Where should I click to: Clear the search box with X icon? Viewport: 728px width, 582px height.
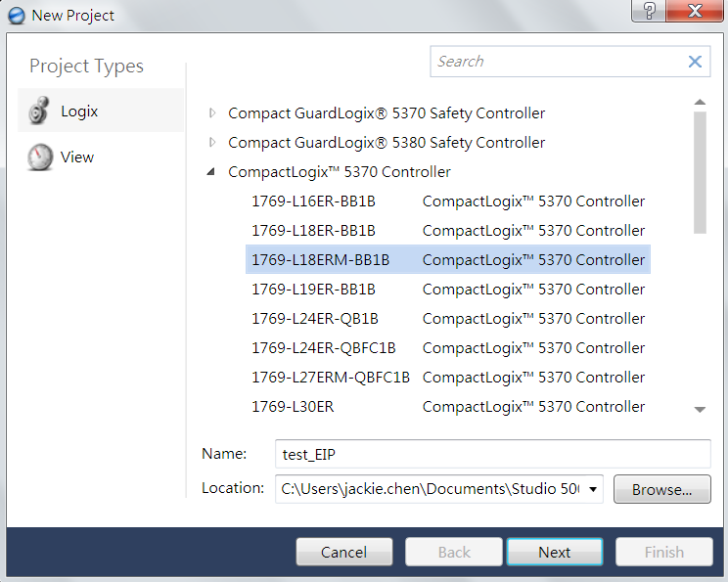pos(695,62)
